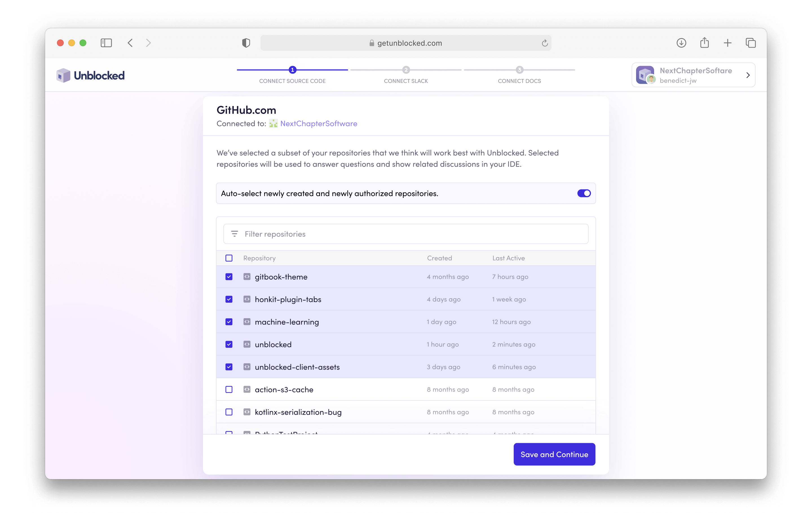The width and height of the screenshot is (812, 513).
Task: Click repo icon beside kotlinx-serialization-bug
Action: coord(247,412)
